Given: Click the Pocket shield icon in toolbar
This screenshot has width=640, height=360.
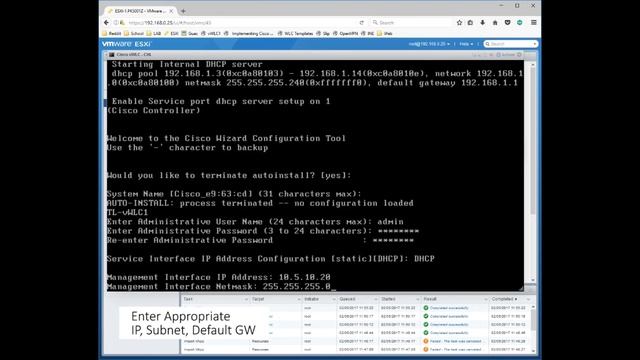Looking at the screenshot, I should click(507, 23).
